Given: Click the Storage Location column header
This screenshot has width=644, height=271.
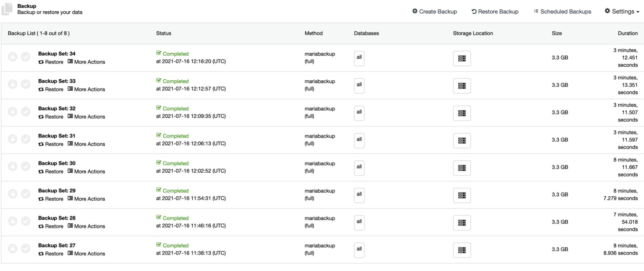Looking at the screenshot, I should click(x=473, y=33).
